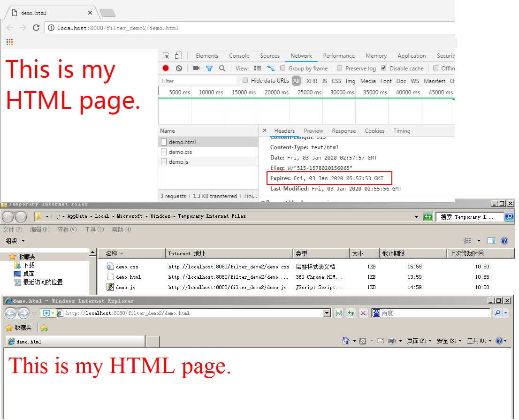Open the Timing tab of request details
The width and height of the screenshot is (519, 420).
click(x=402, y=131)
